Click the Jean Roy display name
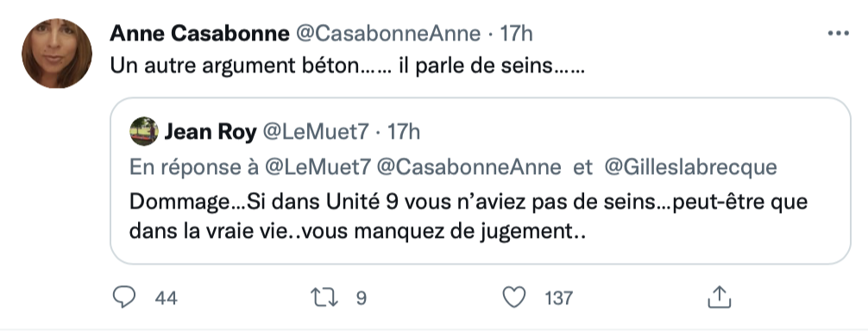 tap(211, 132)
